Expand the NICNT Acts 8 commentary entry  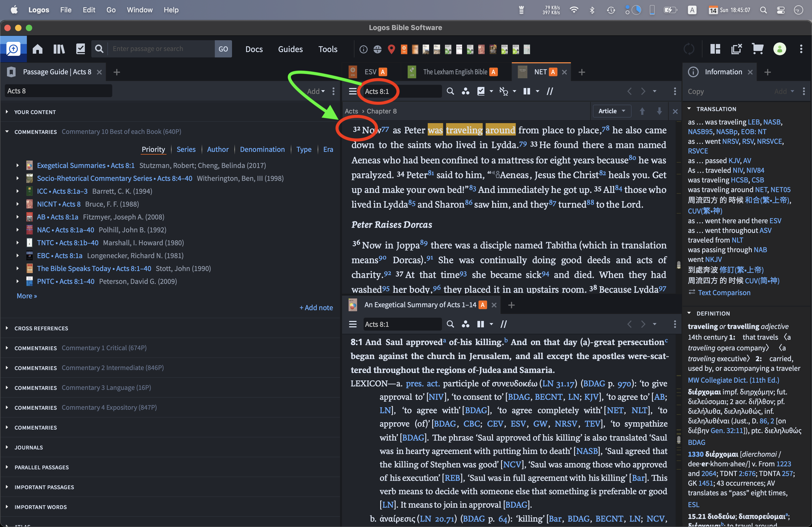coord(18,204)
